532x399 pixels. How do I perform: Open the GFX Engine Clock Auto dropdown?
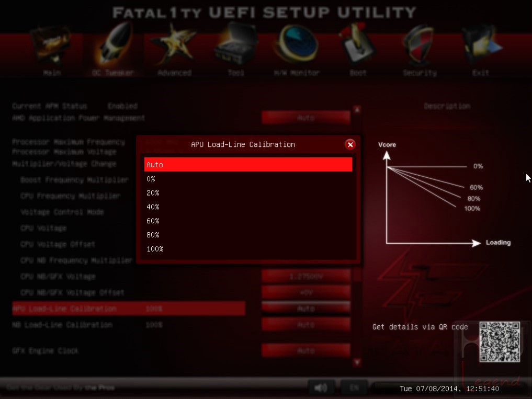[x=305, y=350]
